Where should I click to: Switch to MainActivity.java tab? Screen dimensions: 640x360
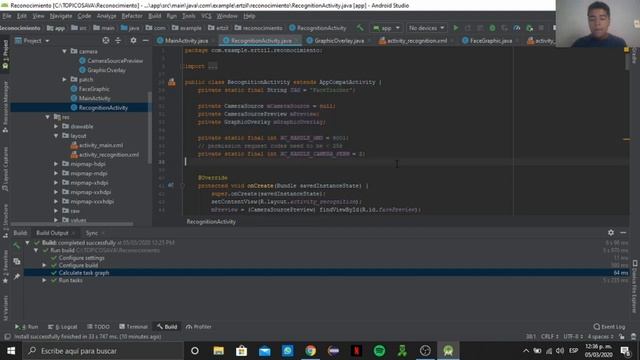(183, 41)
